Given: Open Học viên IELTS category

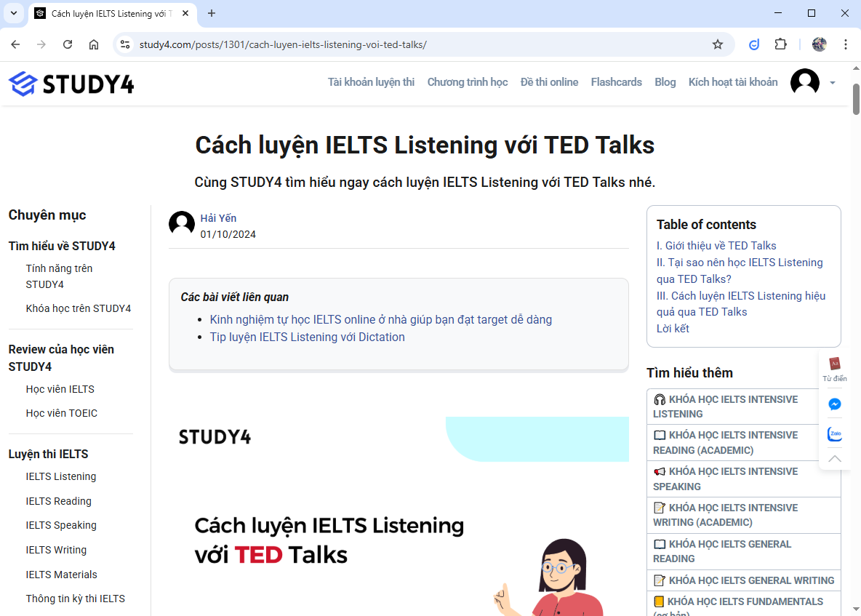Looking at the screenshot, I should click(x=60, y=389).
